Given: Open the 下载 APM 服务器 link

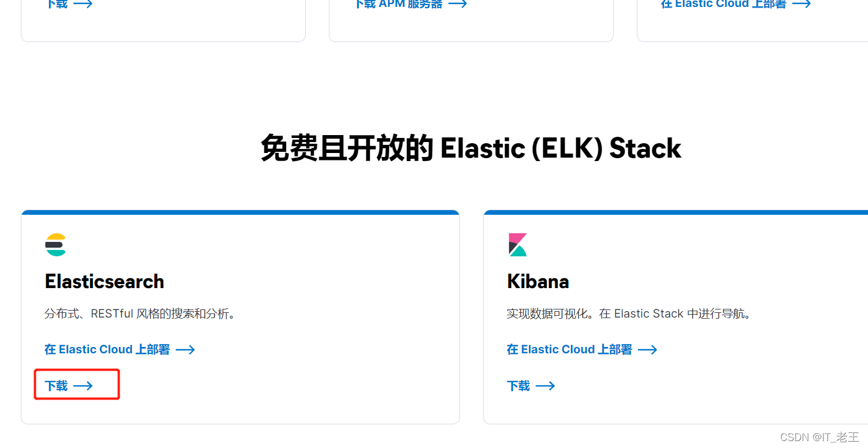Looking at the screenshot, I should 399,4.
